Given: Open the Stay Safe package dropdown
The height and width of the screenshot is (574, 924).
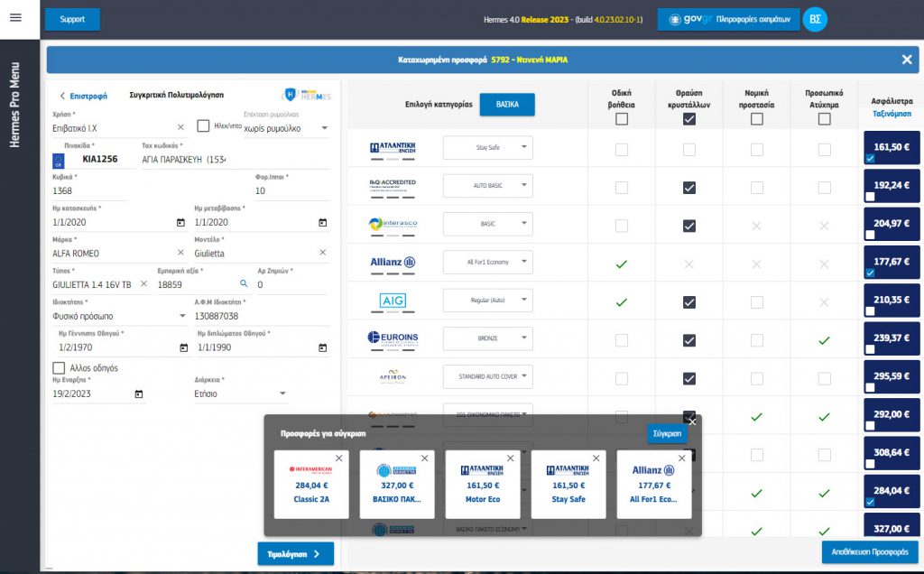Looking at the screenshot, I should 488,147.
